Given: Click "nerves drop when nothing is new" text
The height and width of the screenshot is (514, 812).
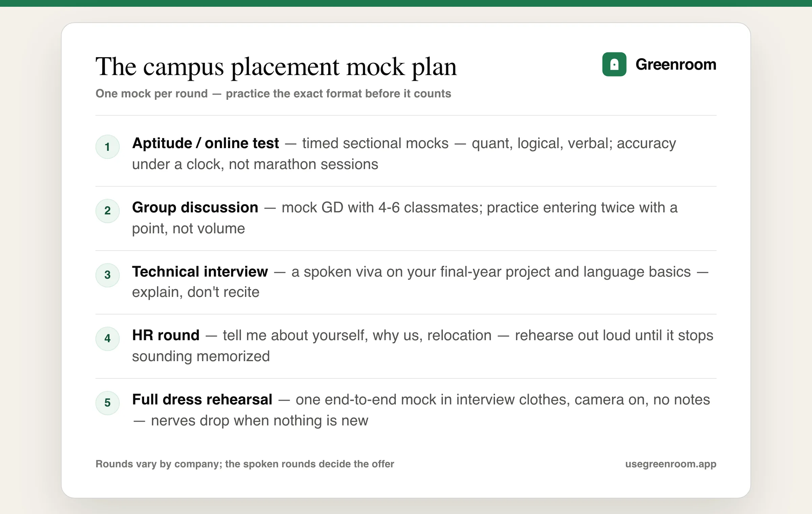Looking at the screenshot, I should pyautogui.click(x=260, y=421).
